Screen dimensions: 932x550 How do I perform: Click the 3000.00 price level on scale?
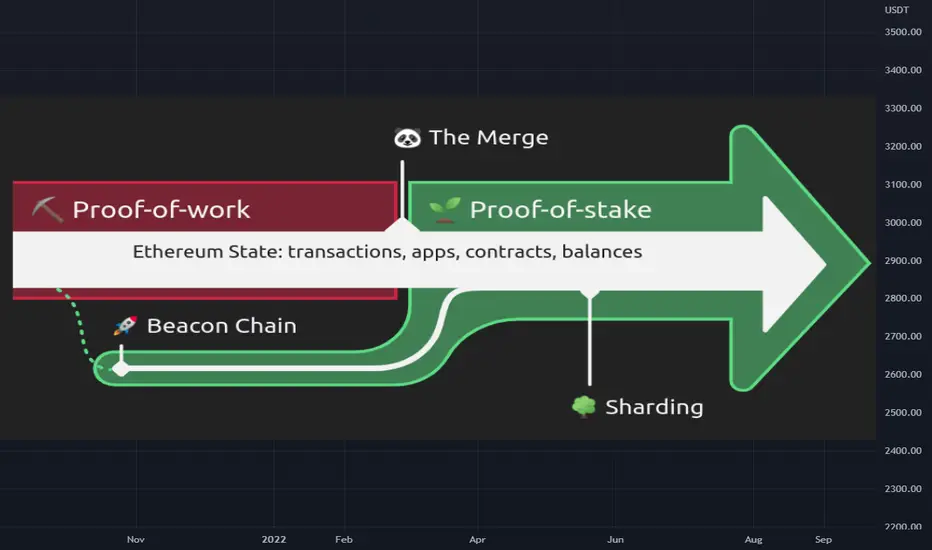coord(903,222)
